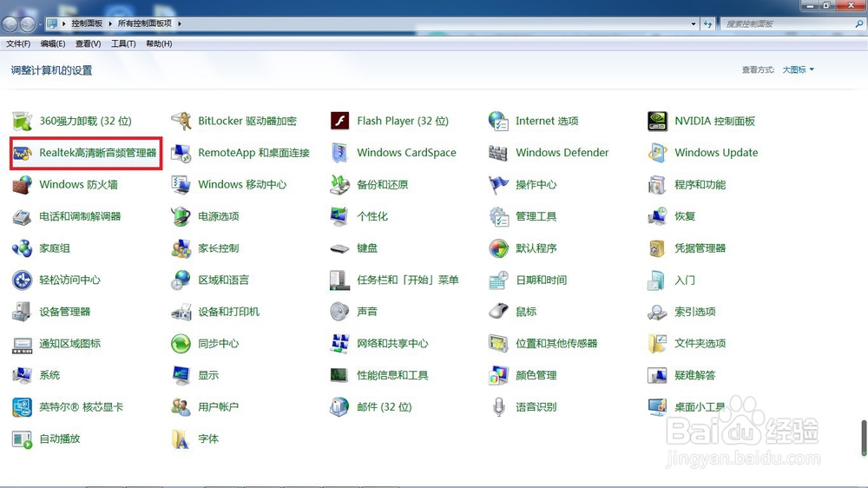Click the 同步中心 green icon
This screenshot has width=868, height=488.
[181, 344]
